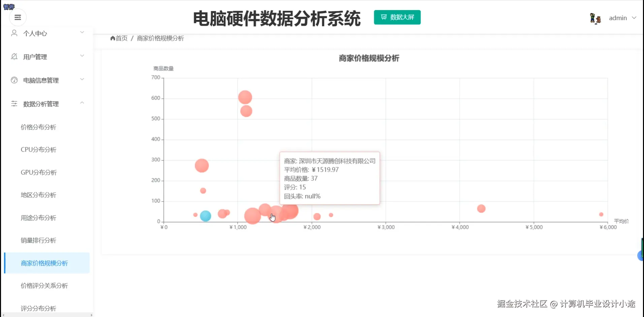This screenshot has height=317, width=644.
Task: Expand the 个人中心 section
Action: click(x=82, y=32)
